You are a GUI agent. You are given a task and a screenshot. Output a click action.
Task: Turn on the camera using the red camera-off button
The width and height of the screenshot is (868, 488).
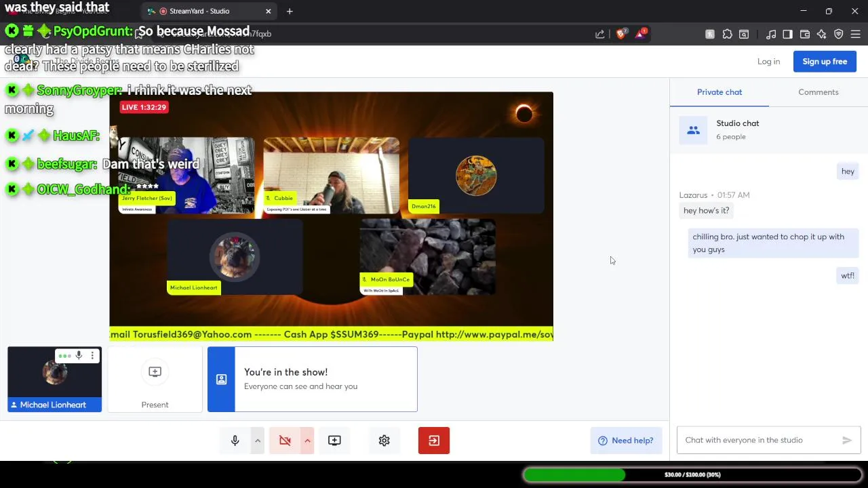pyautogui.click(x=285, y=441)
